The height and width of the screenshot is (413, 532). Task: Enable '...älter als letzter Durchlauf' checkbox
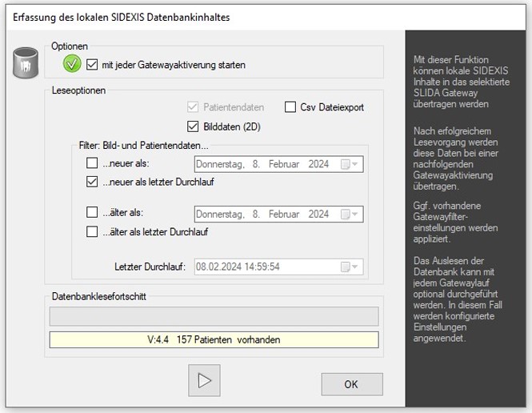pos(92,232)
